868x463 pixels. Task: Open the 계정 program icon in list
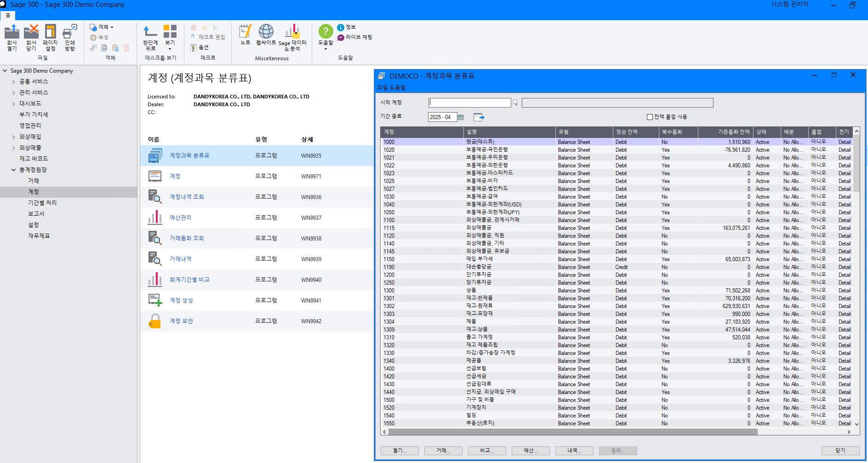click(155, 176)
